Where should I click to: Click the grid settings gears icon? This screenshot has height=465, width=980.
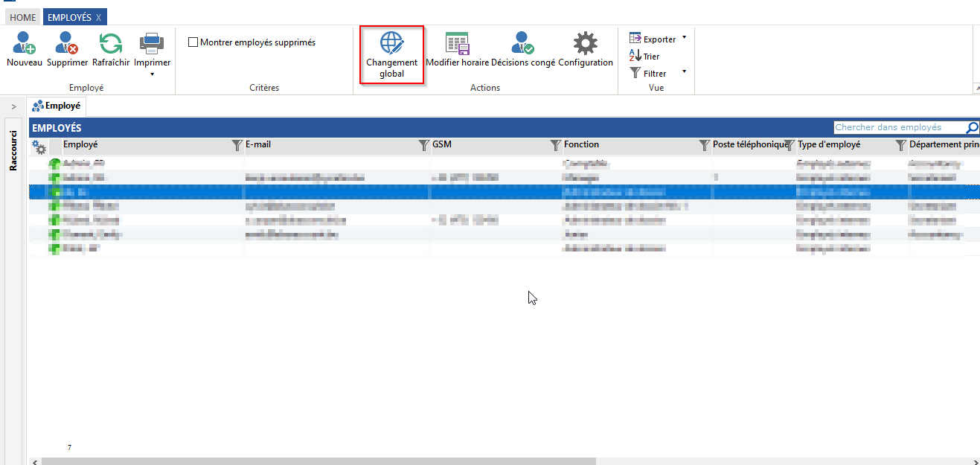[39, 147]
